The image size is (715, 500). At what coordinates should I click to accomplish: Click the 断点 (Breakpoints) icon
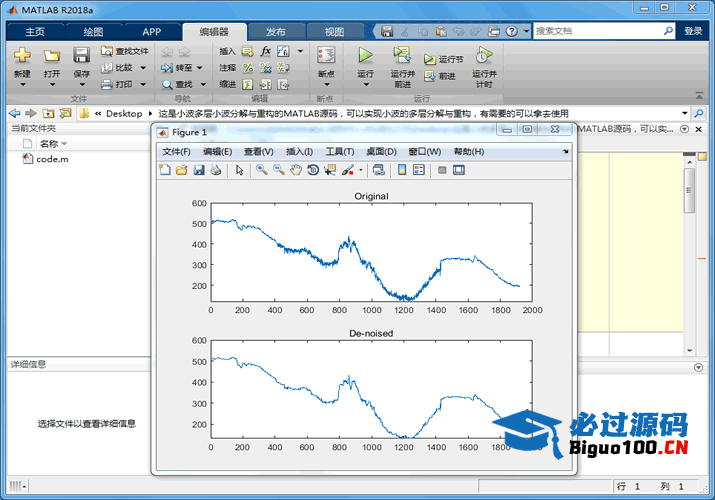pyautogui.click(x=326, y=55)
